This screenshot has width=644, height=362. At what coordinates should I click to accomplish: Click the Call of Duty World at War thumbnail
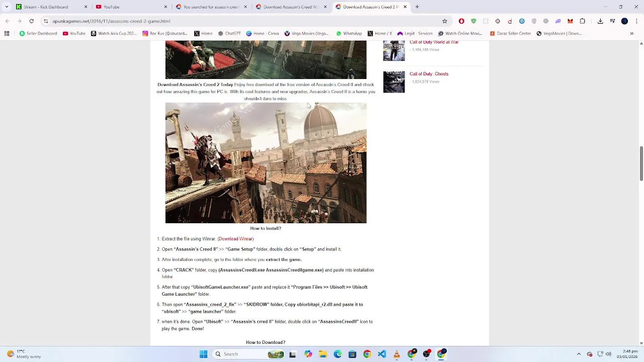394,51
